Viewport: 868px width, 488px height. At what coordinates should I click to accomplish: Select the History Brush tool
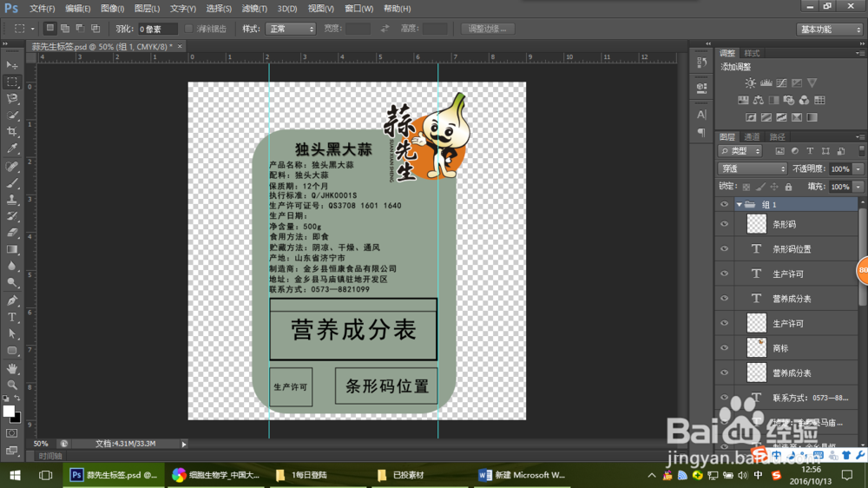[x=11, y=216]
